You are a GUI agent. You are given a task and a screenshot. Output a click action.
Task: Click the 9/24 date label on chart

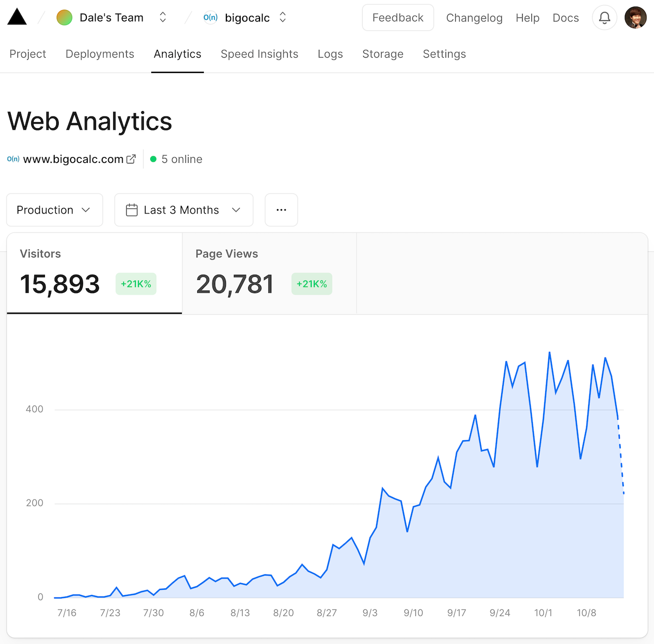pyautogui.click(x=500, y=613)
